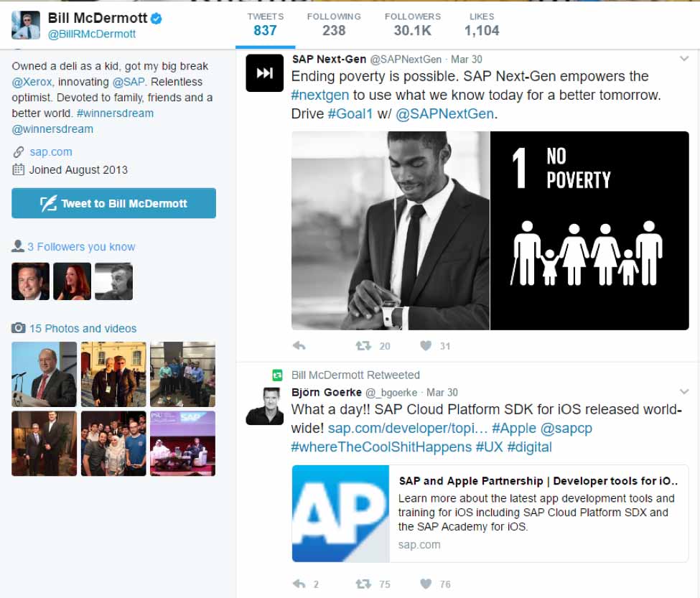Open the Likes tab showing 1,104
The image size is (700, 598).
tap(482, 24)
